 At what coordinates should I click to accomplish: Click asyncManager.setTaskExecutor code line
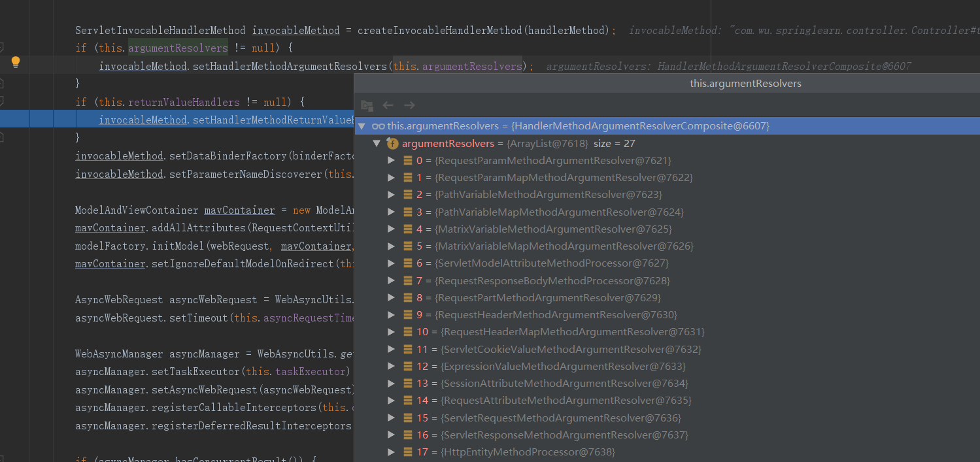(214, 372)
